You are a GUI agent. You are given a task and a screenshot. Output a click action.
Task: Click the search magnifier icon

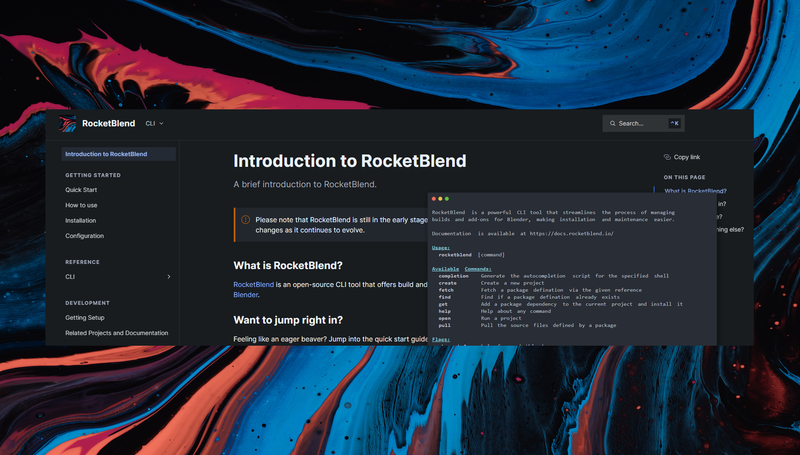coord(612,123)
